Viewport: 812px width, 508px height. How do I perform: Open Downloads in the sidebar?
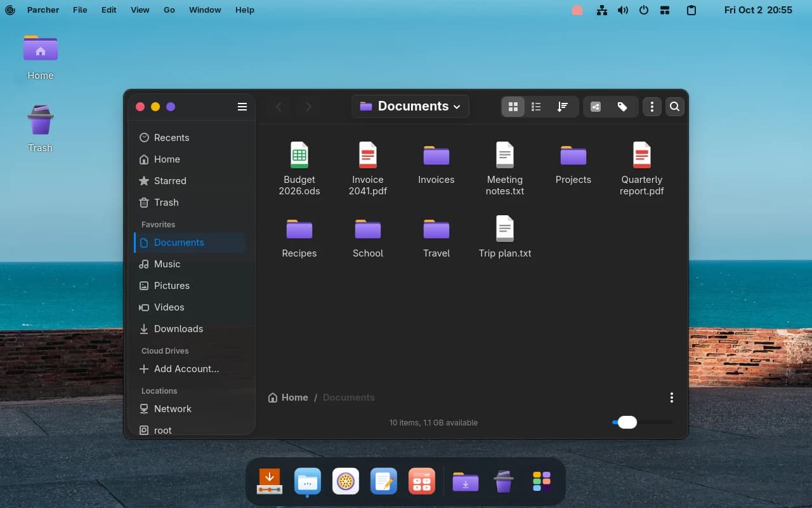point(190,329)
